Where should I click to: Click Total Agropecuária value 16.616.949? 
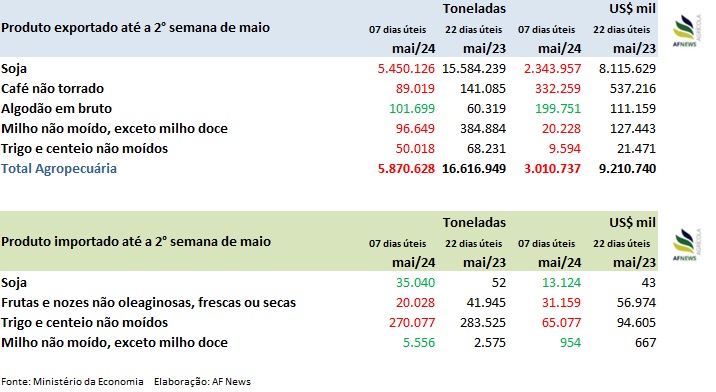474,169
